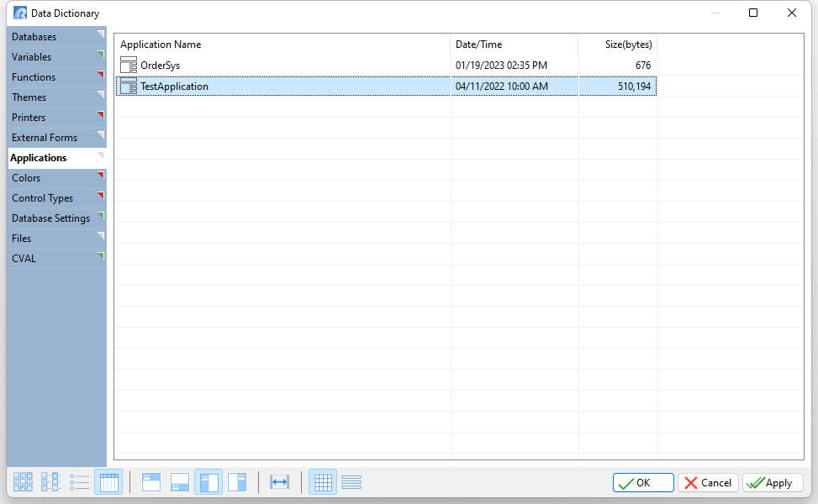Sort by Date/Time column header
Screen dimensions: 818x504
click(515, 45)
